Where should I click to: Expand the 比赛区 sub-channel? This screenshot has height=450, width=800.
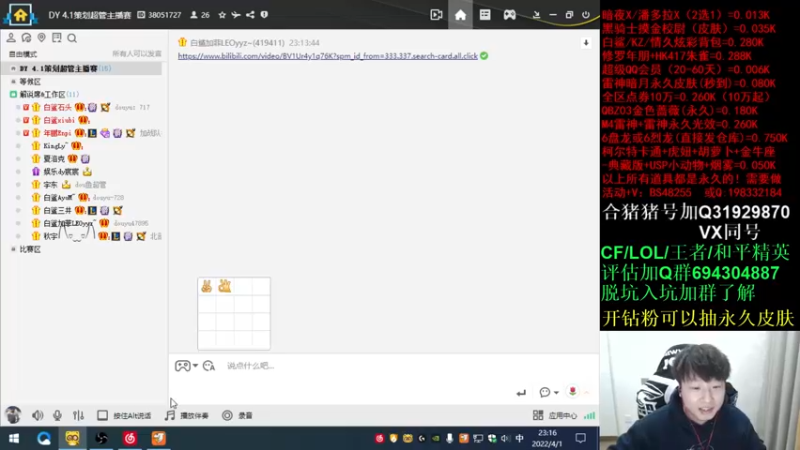pos(13,249)
